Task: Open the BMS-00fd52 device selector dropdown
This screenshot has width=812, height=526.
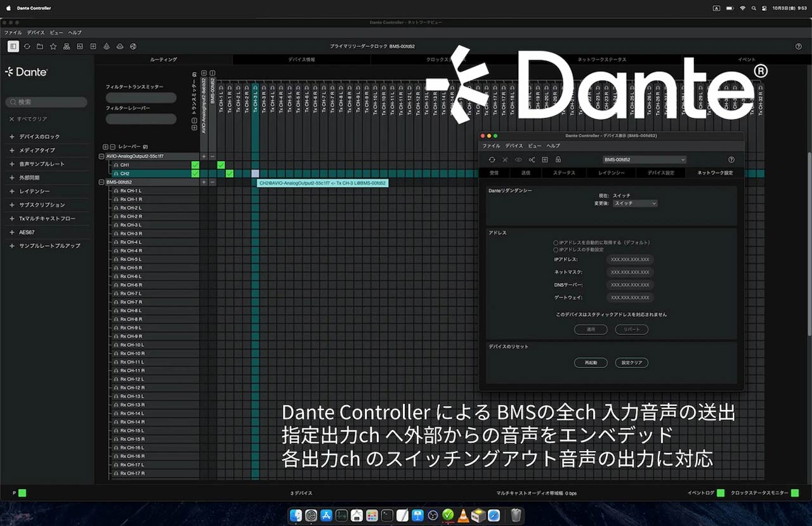Action: [x=645, y=160]
